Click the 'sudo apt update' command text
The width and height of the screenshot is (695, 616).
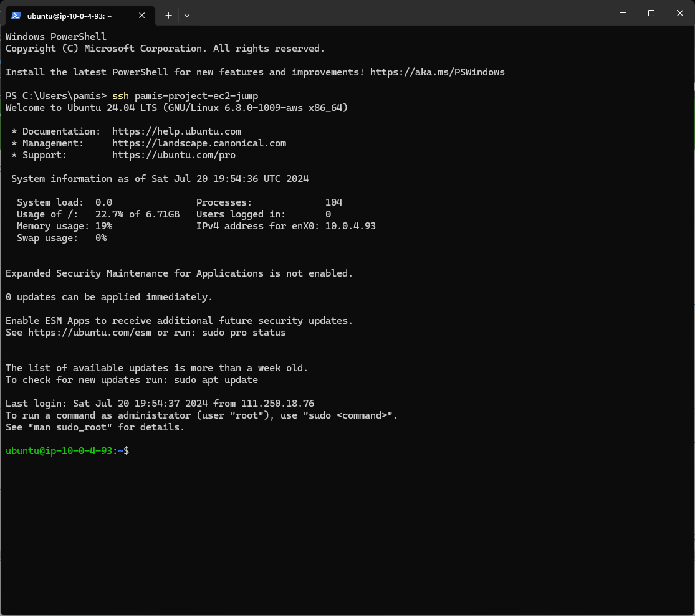(216, 380)
